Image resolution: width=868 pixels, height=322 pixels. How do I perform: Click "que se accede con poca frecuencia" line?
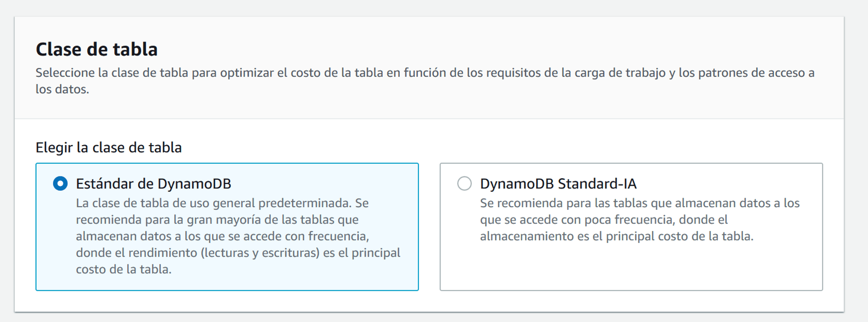coord(603,220)
